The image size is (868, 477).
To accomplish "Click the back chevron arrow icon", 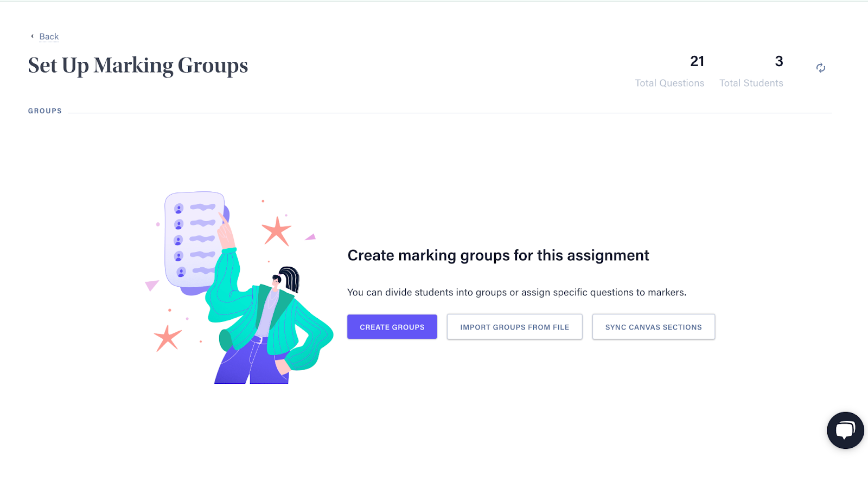I will click(32, 36).
